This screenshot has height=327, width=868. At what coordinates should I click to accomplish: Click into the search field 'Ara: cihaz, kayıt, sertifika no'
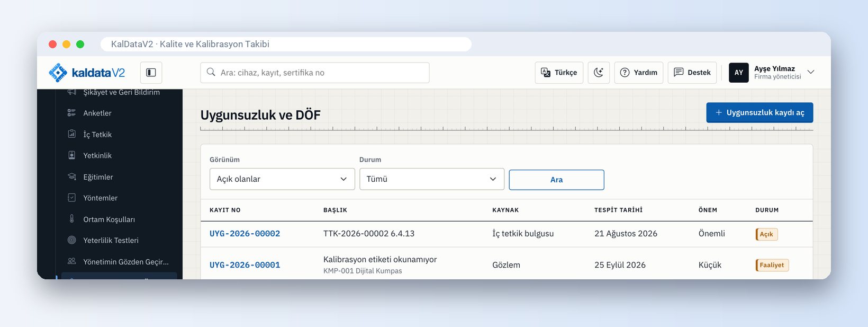click(x=314, y=73)
